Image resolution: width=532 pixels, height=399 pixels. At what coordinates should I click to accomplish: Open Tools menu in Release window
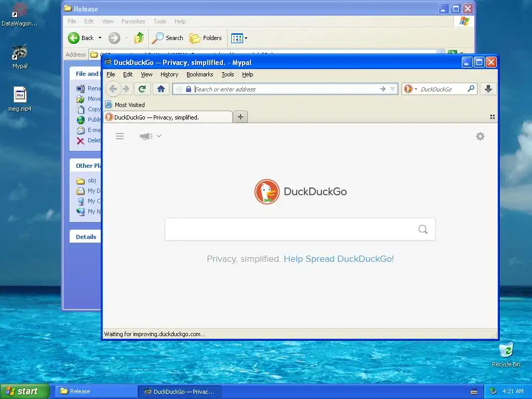(x=160, y=21)
